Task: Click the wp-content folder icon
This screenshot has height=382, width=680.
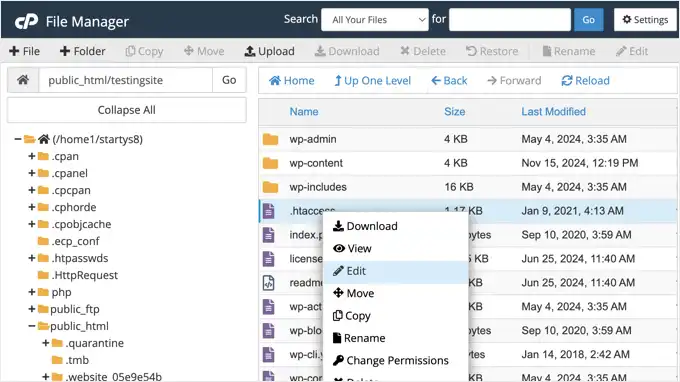Action: (270, 163)
